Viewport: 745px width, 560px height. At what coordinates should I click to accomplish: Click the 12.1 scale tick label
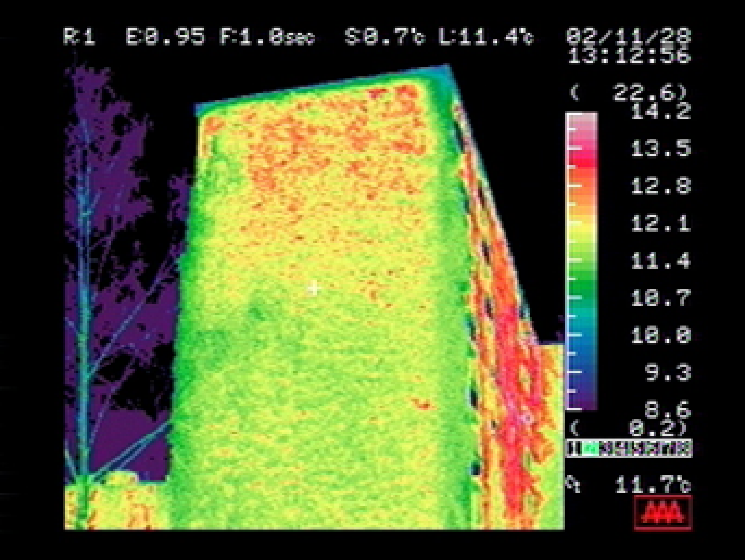pos(660,224)
